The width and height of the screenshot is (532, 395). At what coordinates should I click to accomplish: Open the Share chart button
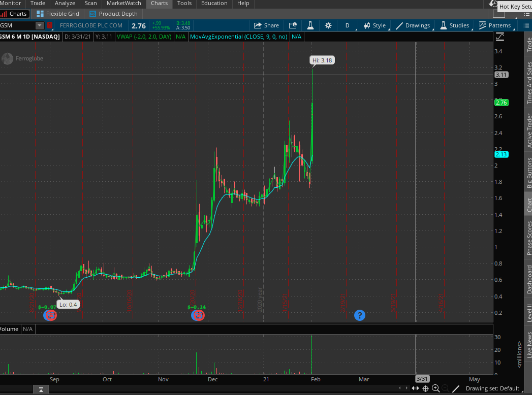(x=266, y=25)
